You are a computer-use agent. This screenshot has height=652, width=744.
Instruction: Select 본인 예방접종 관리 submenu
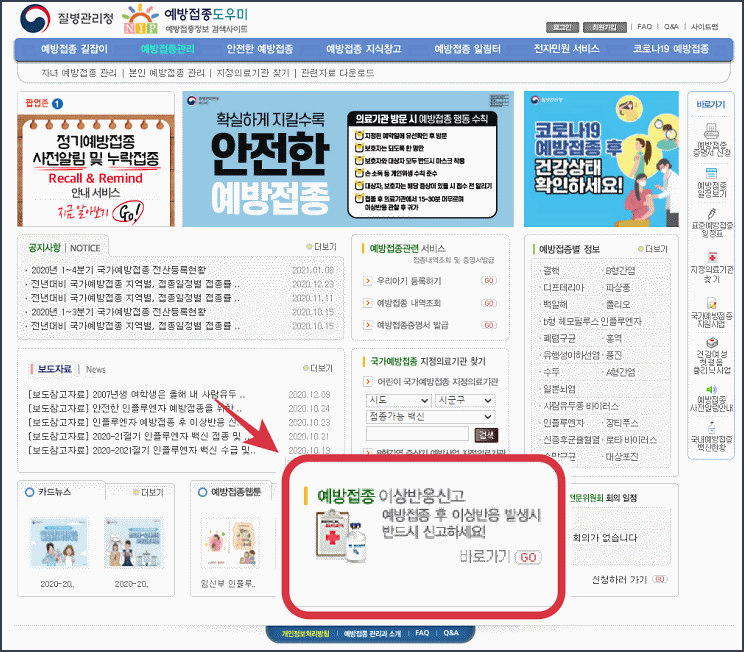[167, 73]
